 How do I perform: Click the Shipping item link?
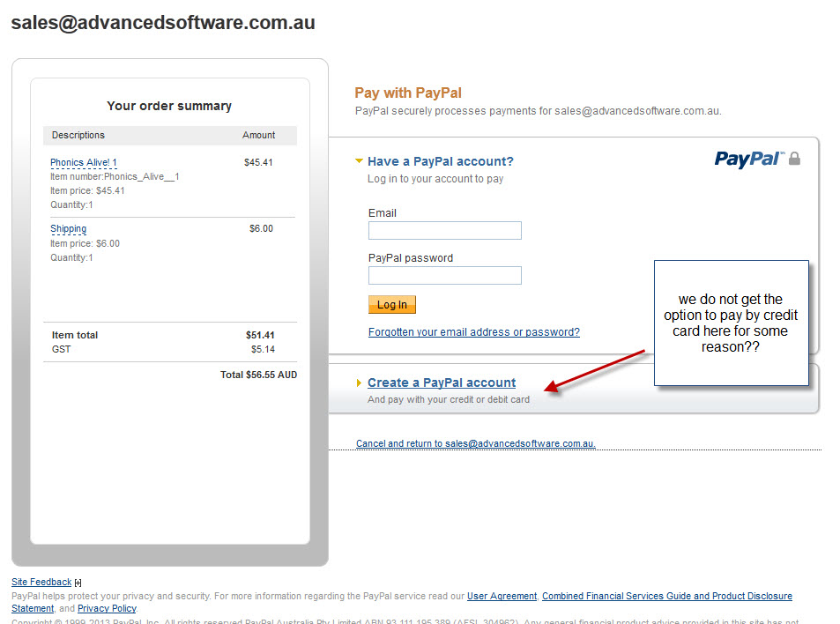(x=68, y=229)
